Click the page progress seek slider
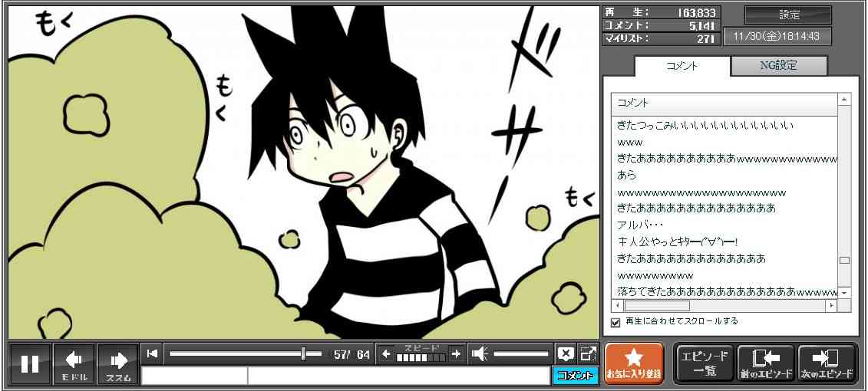This screenshot has height=391, width=868. (244, 353)
